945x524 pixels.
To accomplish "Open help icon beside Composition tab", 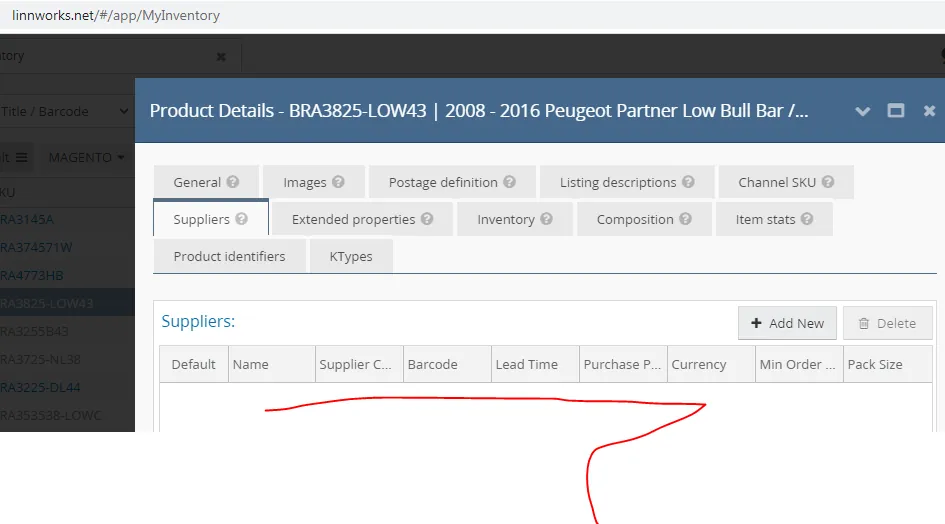I will pos(685,219).
